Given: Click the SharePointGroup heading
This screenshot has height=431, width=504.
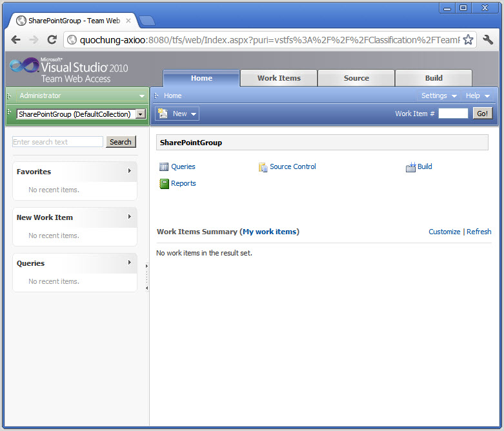Looking at the screenshot, I should (191, 143).
